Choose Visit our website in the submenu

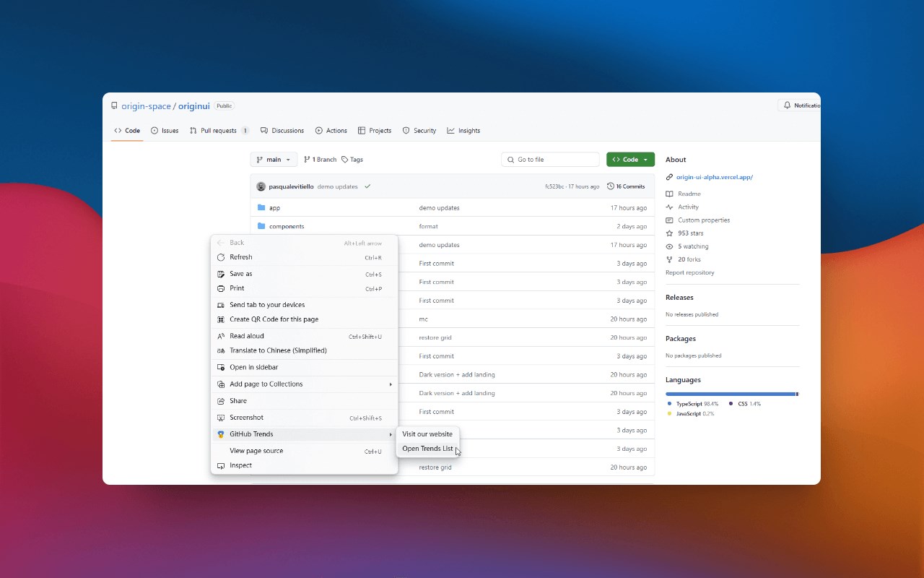[427, 434]
